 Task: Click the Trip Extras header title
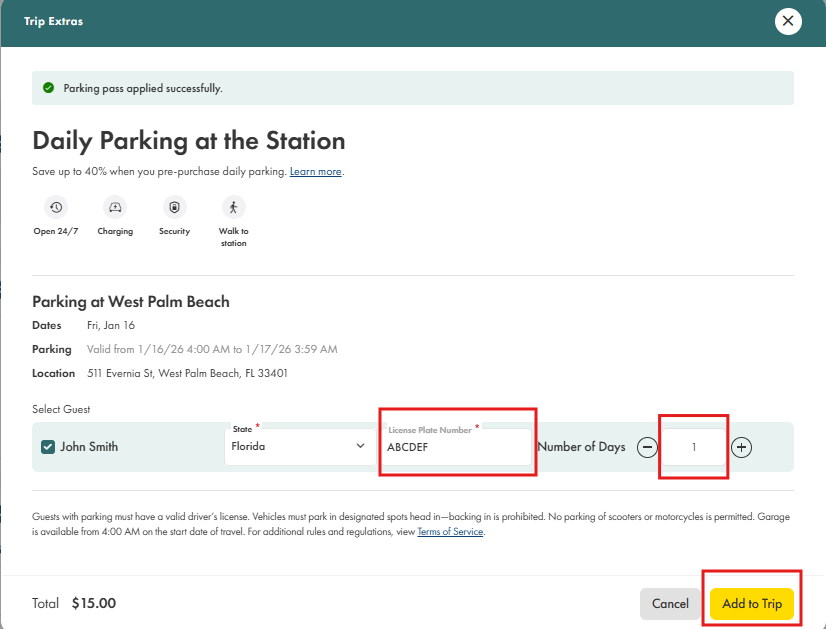[54, 22]
